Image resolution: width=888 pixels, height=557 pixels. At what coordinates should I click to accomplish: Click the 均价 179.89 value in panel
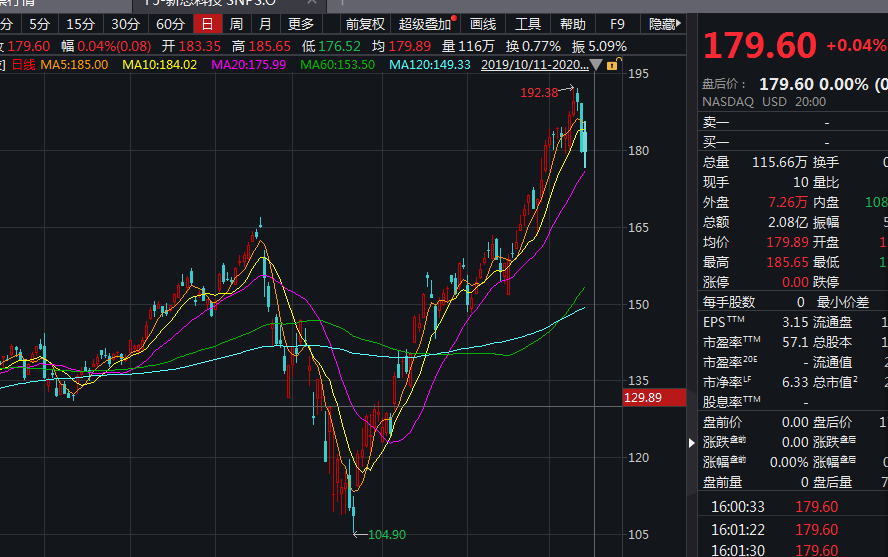787,242
